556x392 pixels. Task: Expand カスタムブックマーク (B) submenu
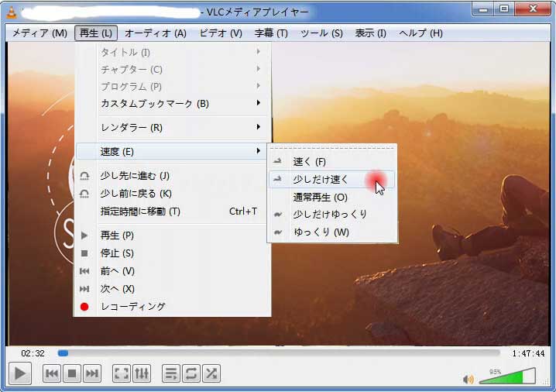coord(173,104)
